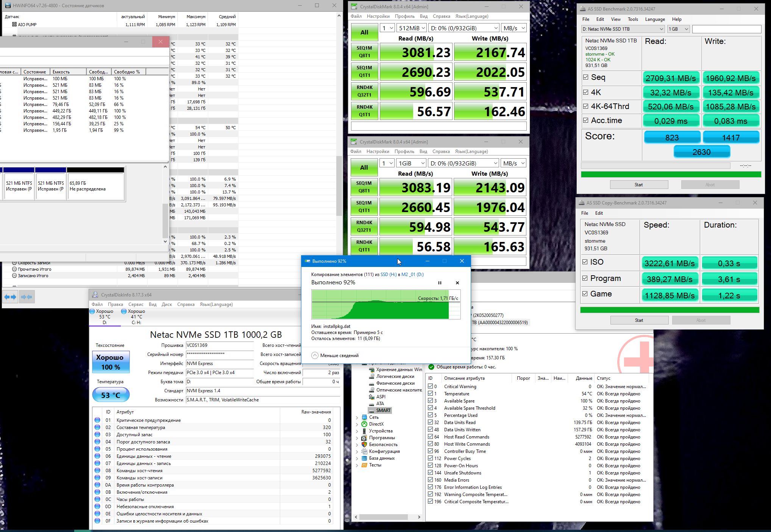771x532 pixels.
Task: Pause the file copy operation
Action: [x=440, y=283]
